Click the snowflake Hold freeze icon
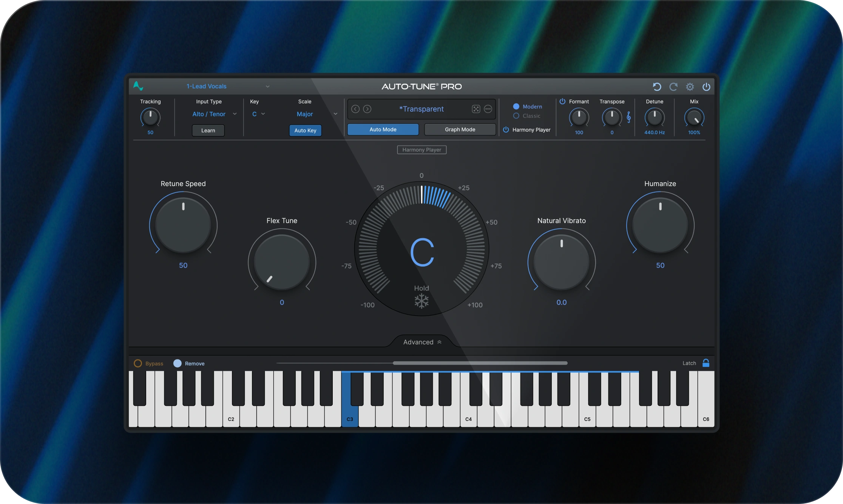The width and height of the screenshot is (843, 504). tap(421, 301)
